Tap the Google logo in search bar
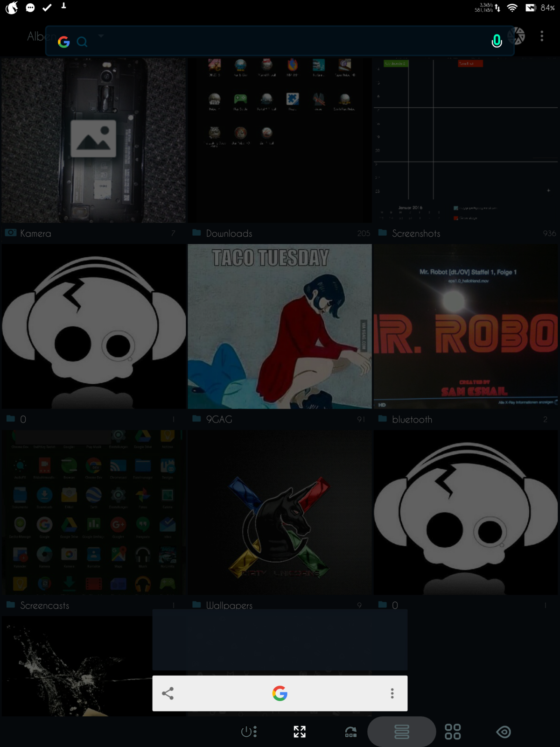Screen dimensions: 560x747 [64, 42]
